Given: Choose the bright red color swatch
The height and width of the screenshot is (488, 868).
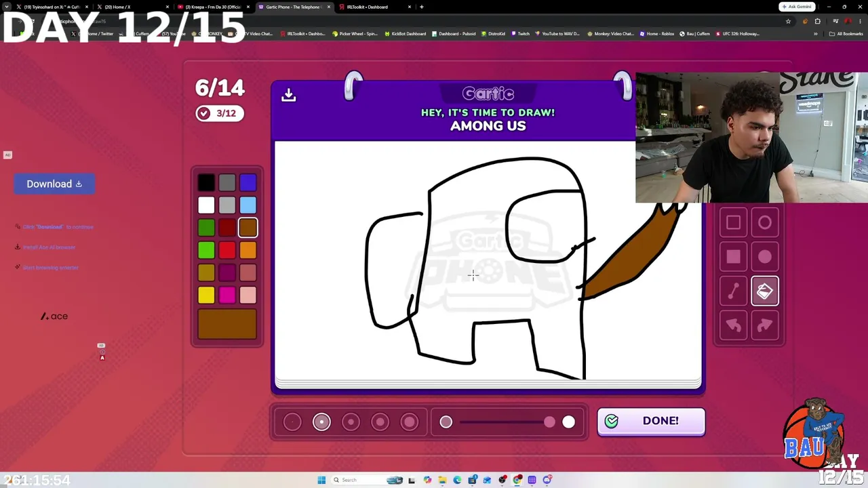Looking at the screenshot, I should 227,251.
